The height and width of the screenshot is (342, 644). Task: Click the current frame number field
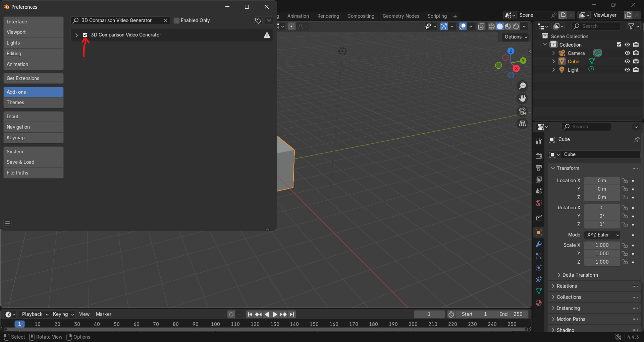429,314
